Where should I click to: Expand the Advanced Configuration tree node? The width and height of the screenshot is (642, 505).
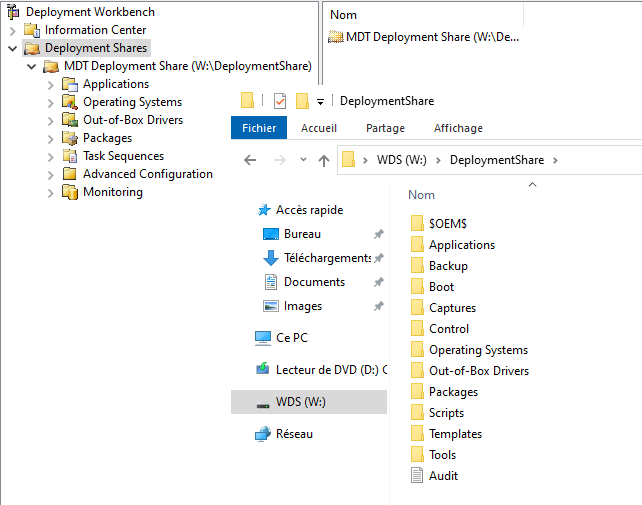(x=50, y=175)
